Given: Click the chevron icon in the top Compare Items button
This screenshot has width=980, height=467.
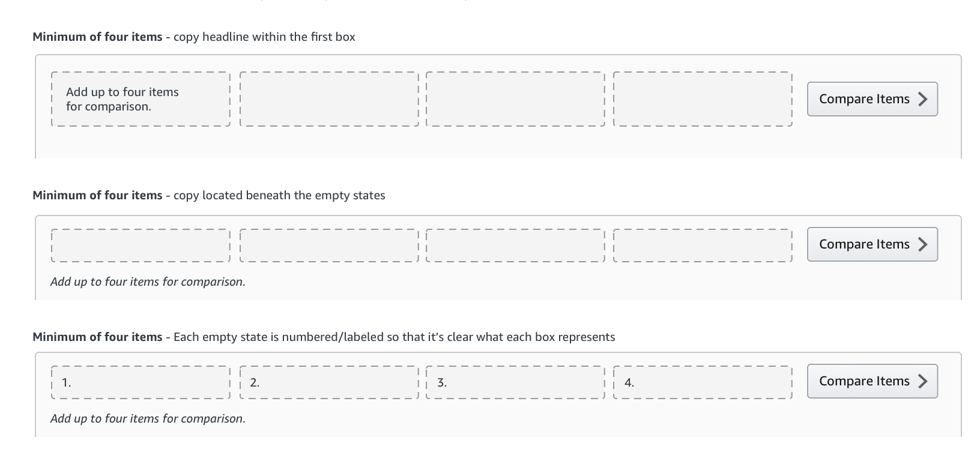Looking at the screenshot, I should (x=923, y=99).
